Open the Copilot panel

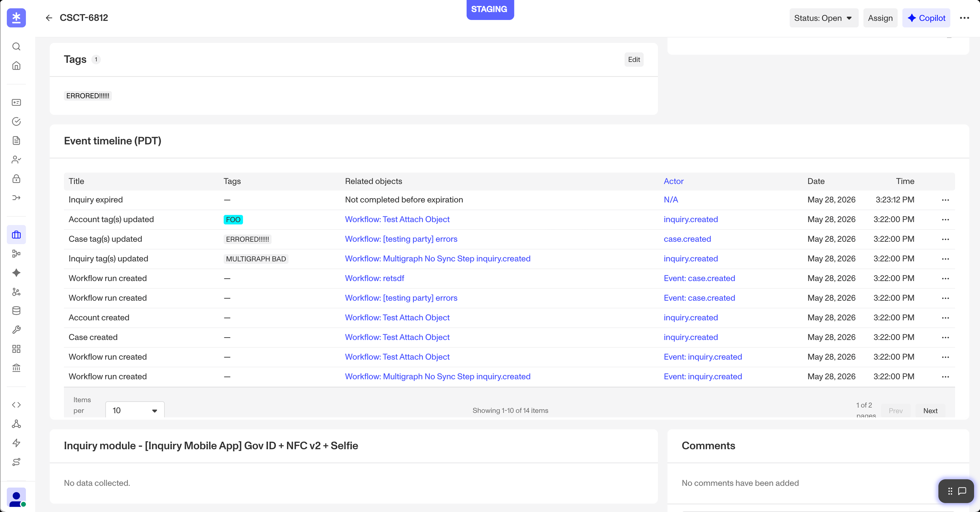[x=926, y=18]
